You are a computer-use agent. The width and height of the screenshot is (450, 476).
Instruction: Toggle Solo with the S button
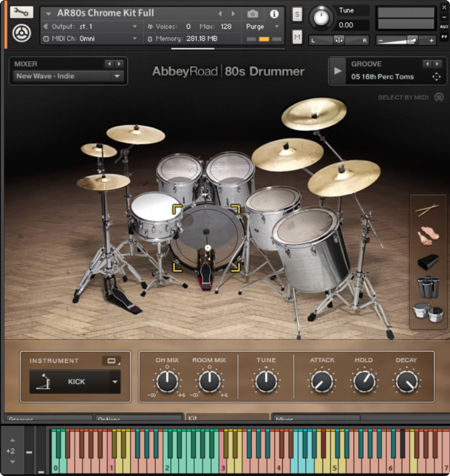pos(297,14)
